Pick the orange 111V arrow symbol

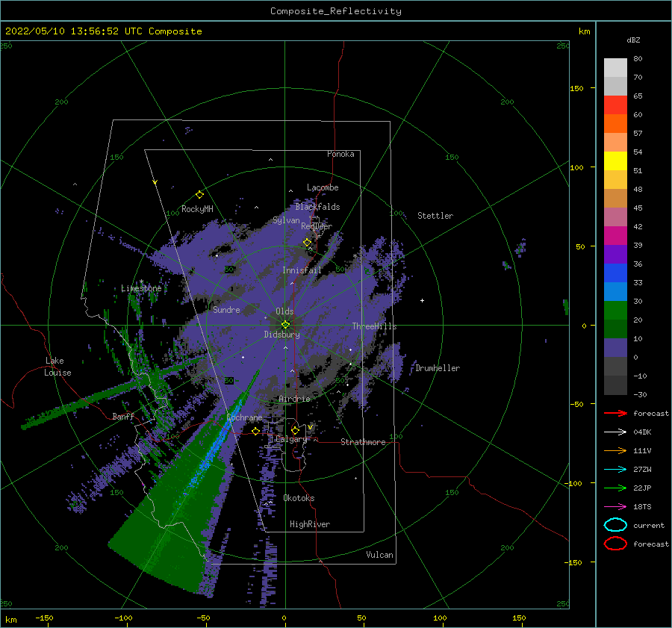(615, 450)
